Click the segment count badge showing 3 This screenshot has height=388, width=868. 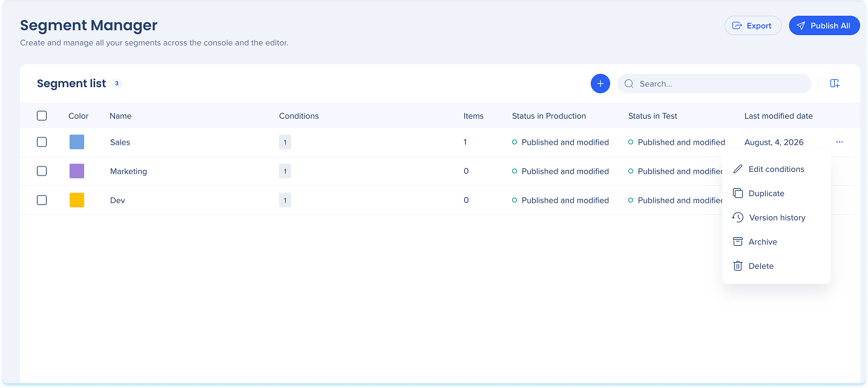point(117,84)
